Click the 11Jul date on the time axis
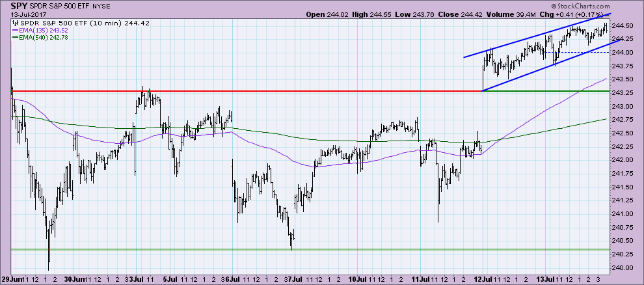This screenshot has width=644, height=285. [x=422, y=278]
